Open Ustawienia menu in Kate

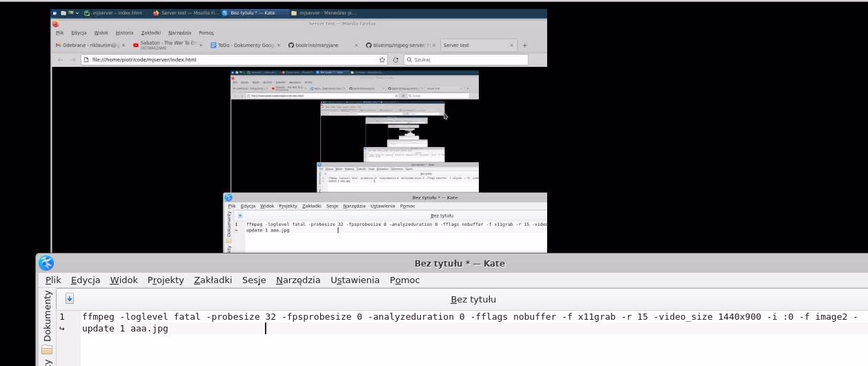[355, 280]
